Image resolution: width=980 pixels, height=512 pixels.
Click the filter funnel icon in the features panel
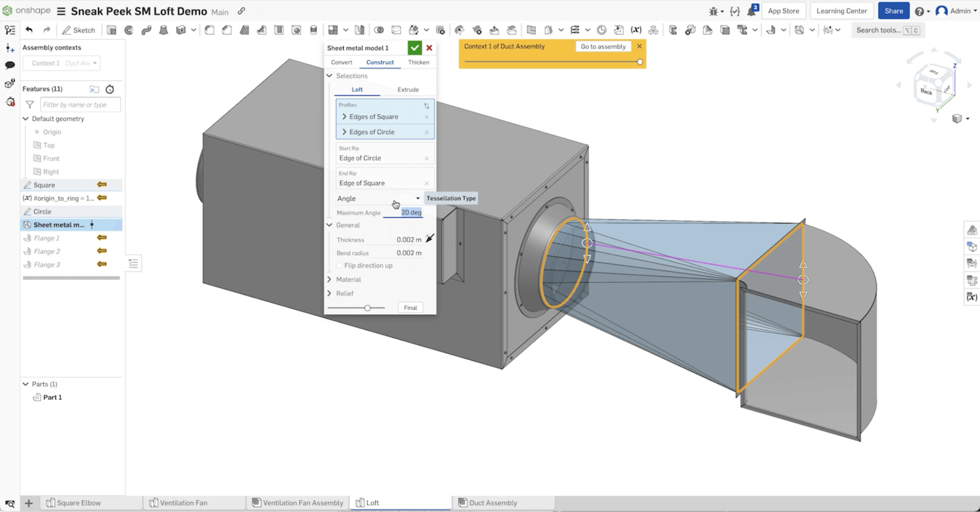[x=29, y=105]
